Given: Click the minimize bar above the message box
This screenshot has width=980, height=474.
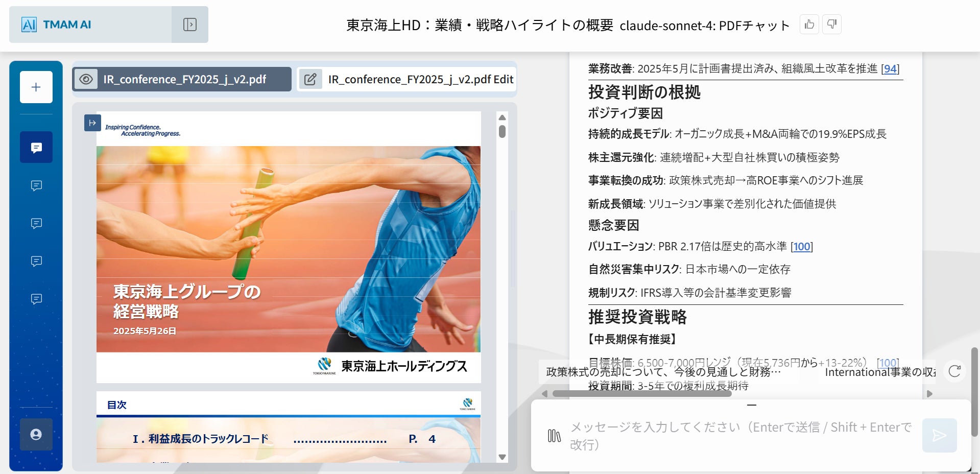Looking at the screenshot, I should [751, 405].
